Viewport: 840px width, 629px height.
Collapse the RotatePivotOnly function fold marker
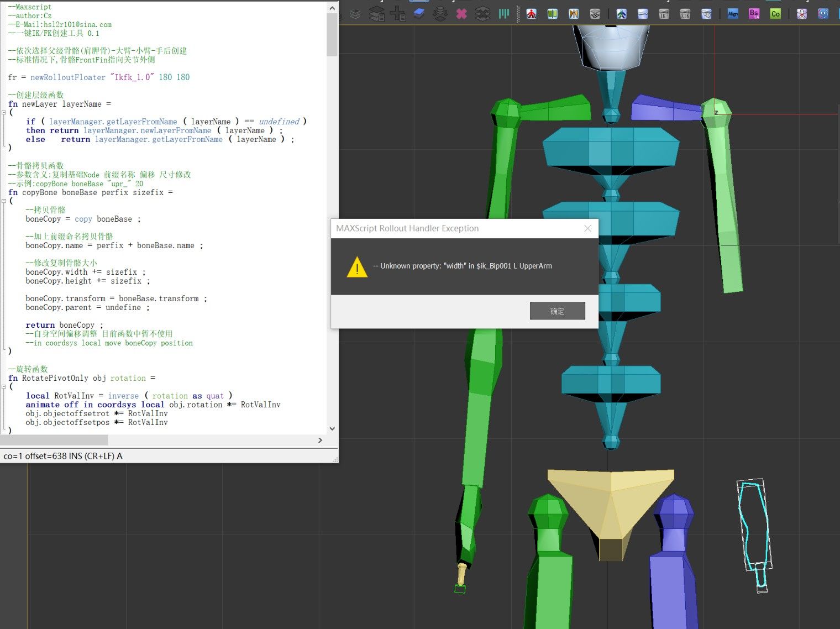click(4, 387)
